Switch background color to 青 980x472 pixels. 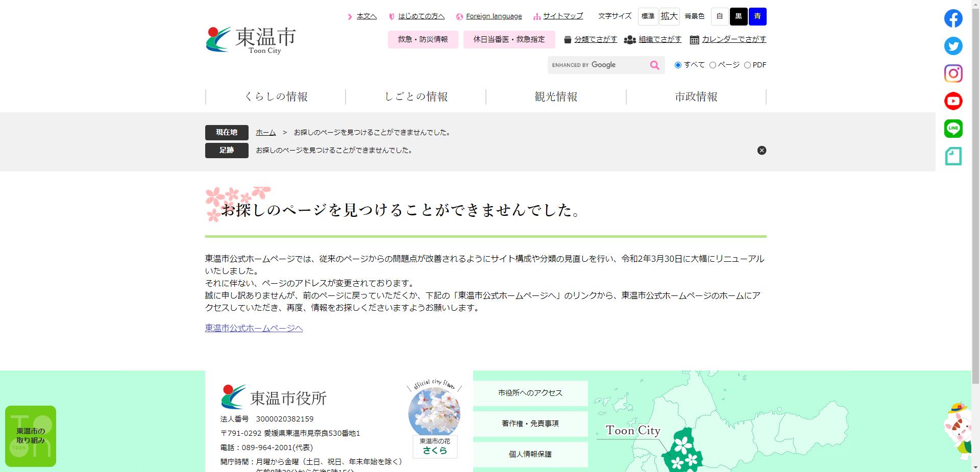tap(757, 16)
